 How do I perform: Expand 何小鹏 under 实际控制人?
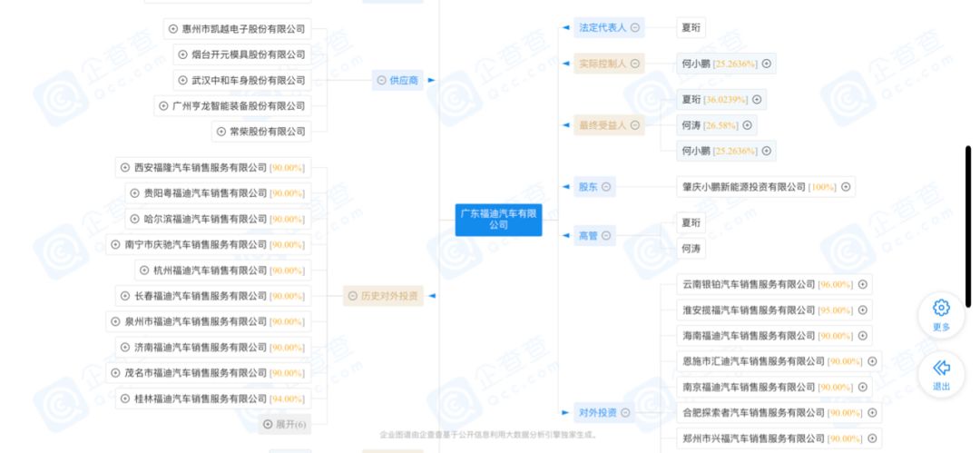click(x=766, y=64)
